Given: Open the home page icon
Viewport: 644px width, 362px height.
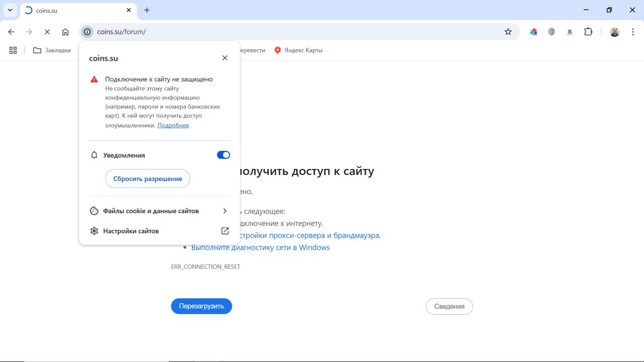Looking at the screenshot, I should coord(65,32).
